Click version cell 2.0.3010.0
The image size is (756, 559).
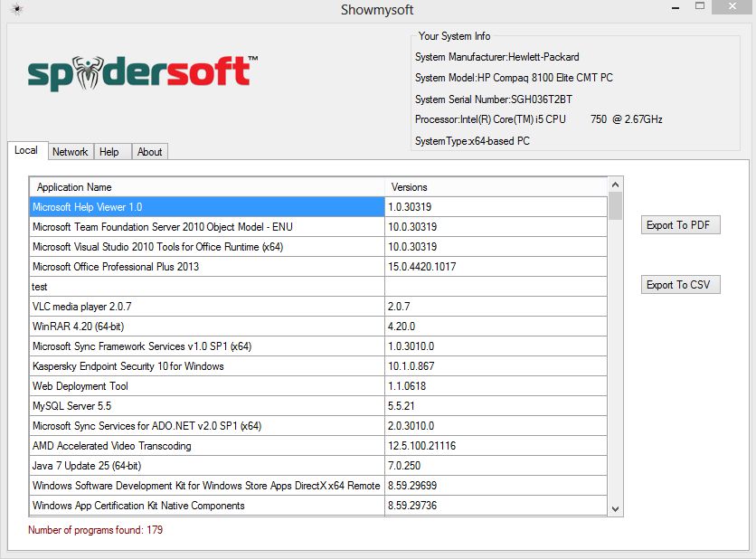pyautogui.click(x=496, y=426)
